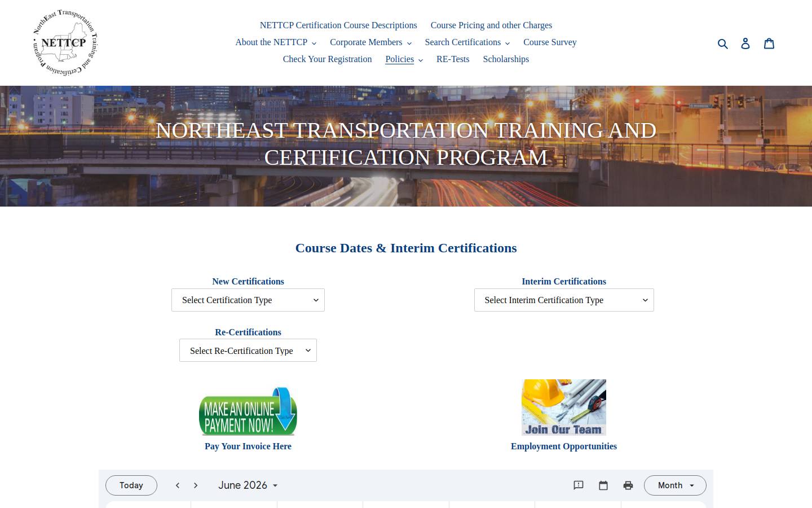The image size is (812, 508).
Task: Open the June 2026 month picker
Action: click(248, 485)
